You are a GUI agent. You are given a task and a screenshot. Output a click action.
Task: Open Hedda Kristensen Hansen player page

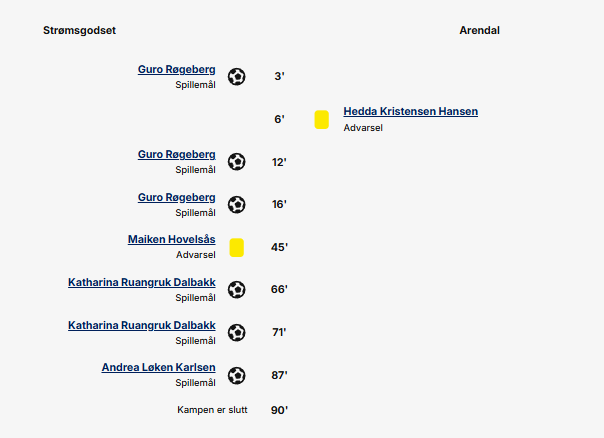(x=411, y=111)
